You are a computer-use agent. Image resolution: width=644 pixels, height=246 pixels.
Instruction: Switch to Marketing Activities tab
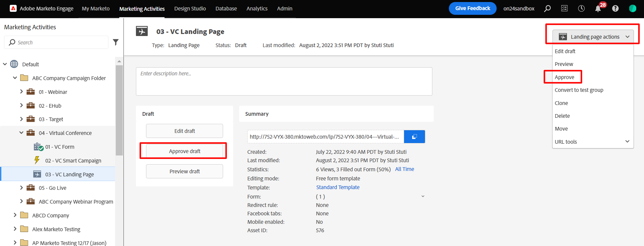142,9
